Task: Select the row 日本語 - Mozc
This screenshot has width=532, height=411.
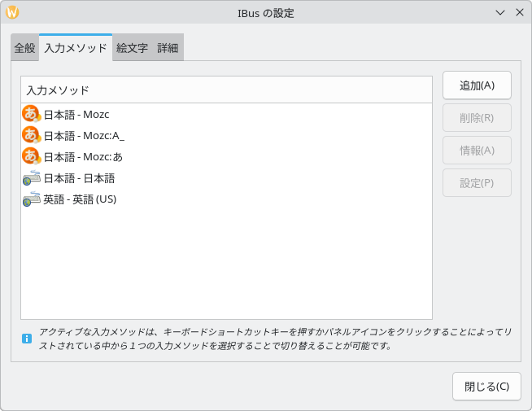Action: (226, 115)
